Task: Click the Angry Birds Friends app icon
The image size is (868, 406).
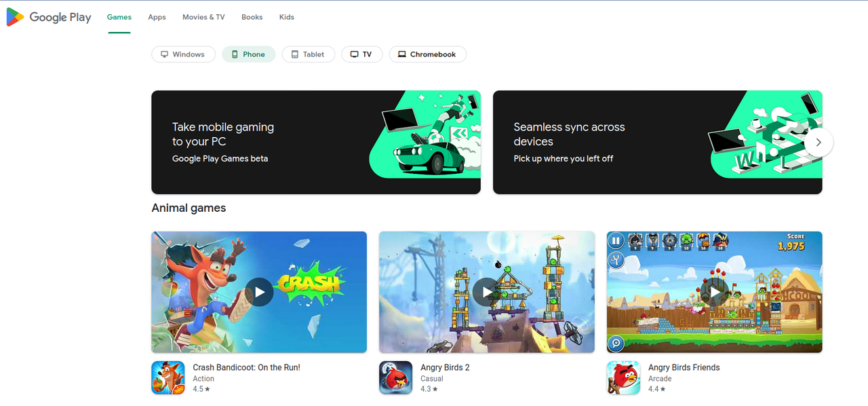Action: click(x=623, y=377)
